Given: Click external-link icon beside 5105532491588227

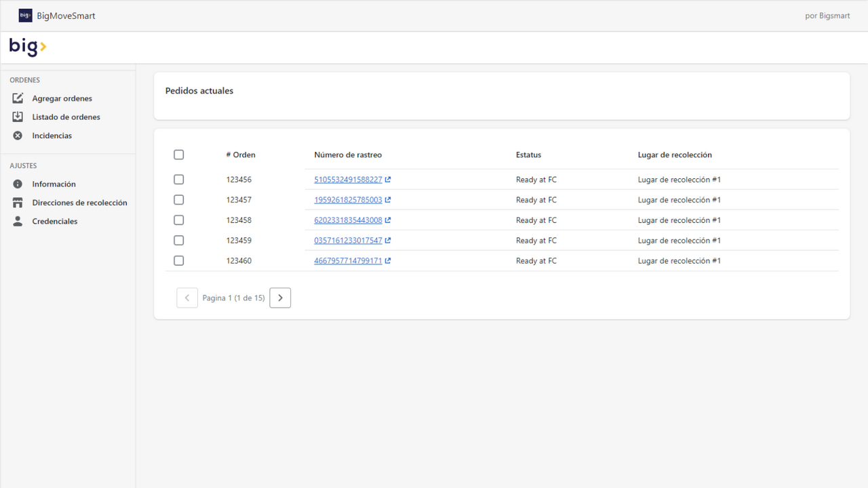Looking at the screenshot, I should (388, 180).
